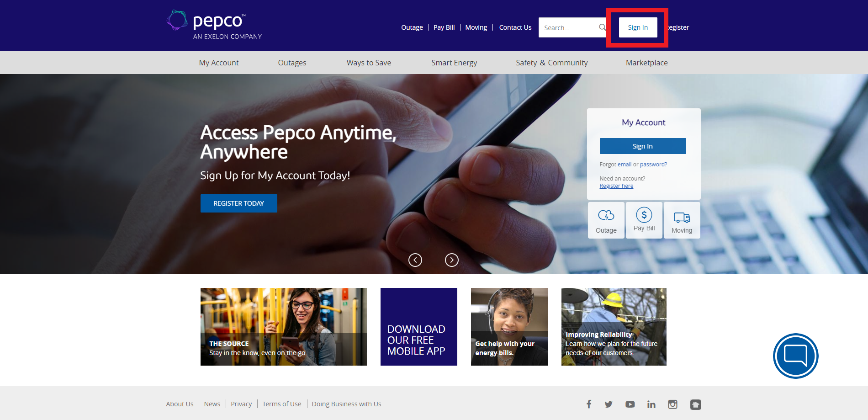Open the Smart Energy menu
868x420 pixels.
pos(454,63)
